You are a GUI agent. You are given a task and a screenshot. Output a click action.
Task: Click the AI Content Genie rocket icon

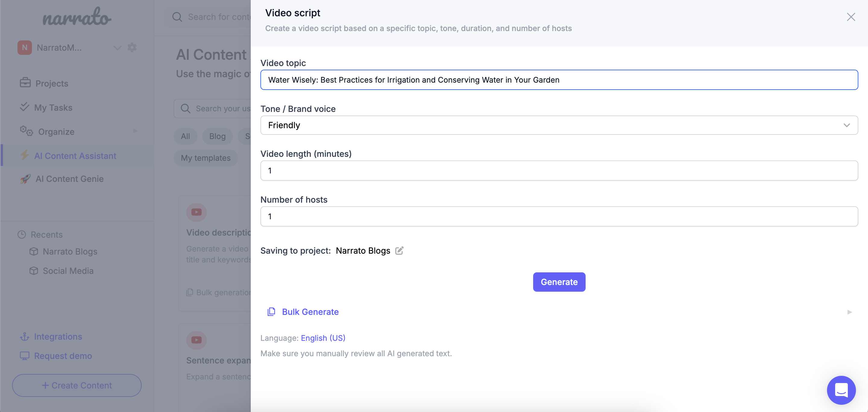25,179
